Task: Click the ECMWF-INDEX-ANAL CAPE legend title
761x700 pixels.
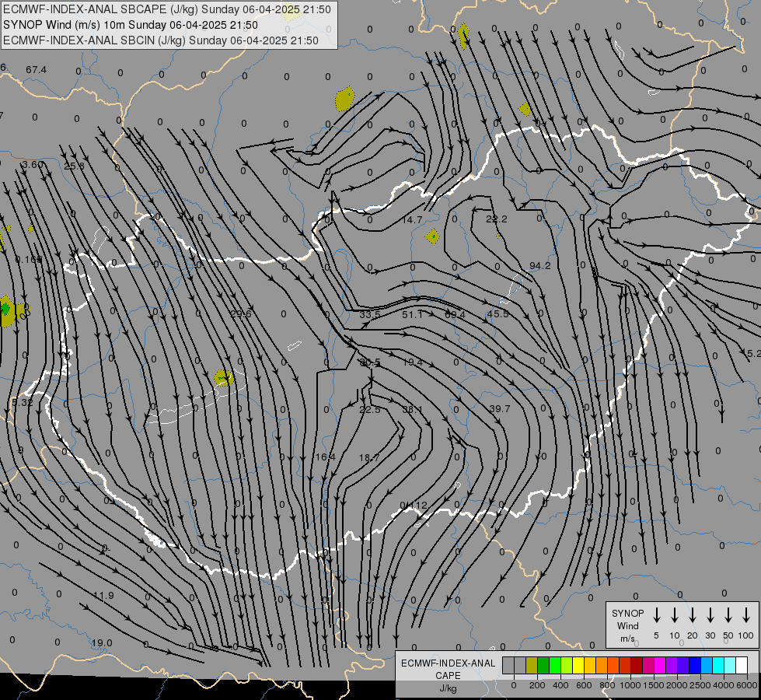Action: (448, 669)
